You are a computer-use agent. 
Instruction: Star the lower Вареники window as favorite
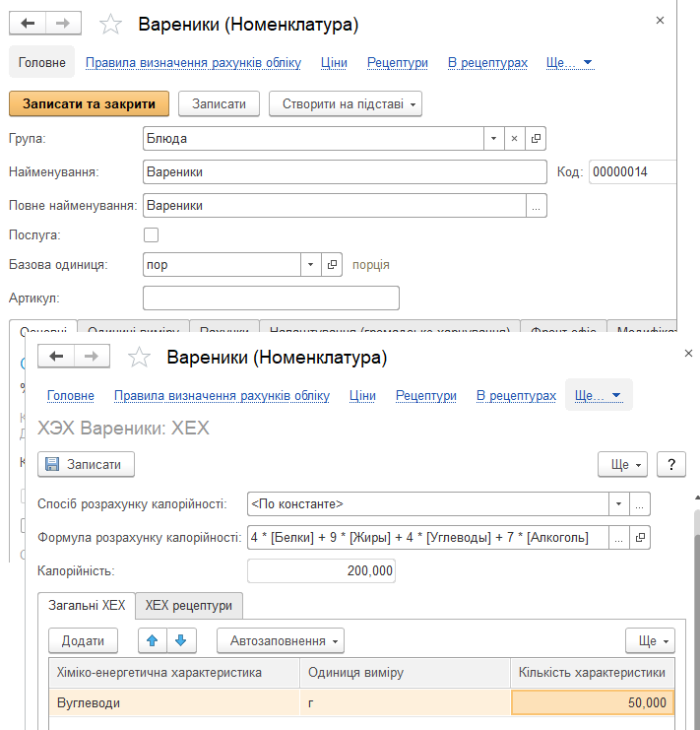point(140,358)
